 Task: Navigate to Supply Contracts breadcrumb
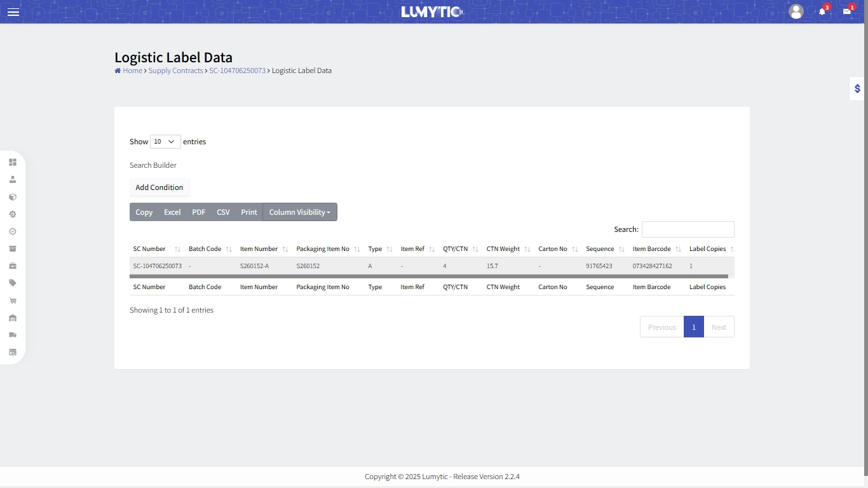pyautogui.click(x=175, y=71)
